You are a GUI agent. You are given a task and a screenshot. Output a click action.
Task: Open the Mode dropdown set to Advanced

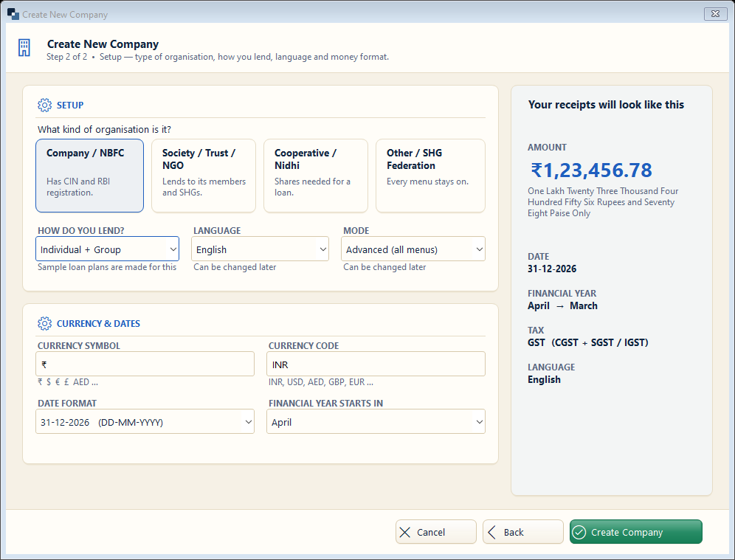(x=413, y=249)
